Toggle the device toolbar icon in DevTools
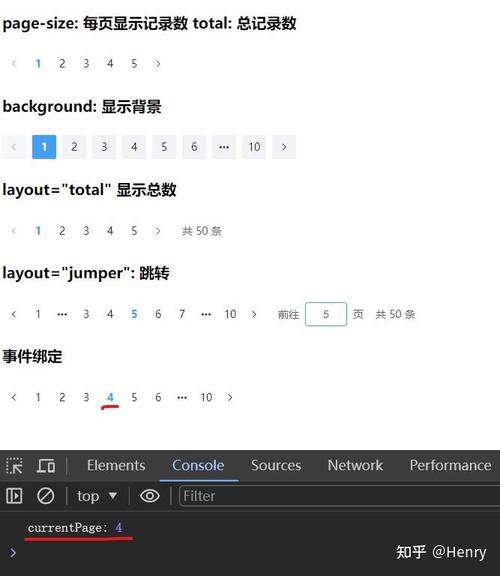500x576 pixels. point(46,466)
